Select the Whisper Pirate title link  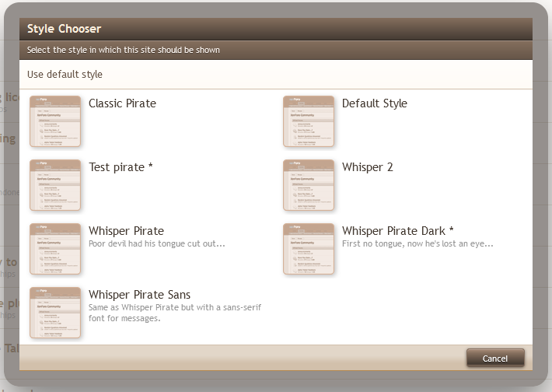click(x=126, y=231)
